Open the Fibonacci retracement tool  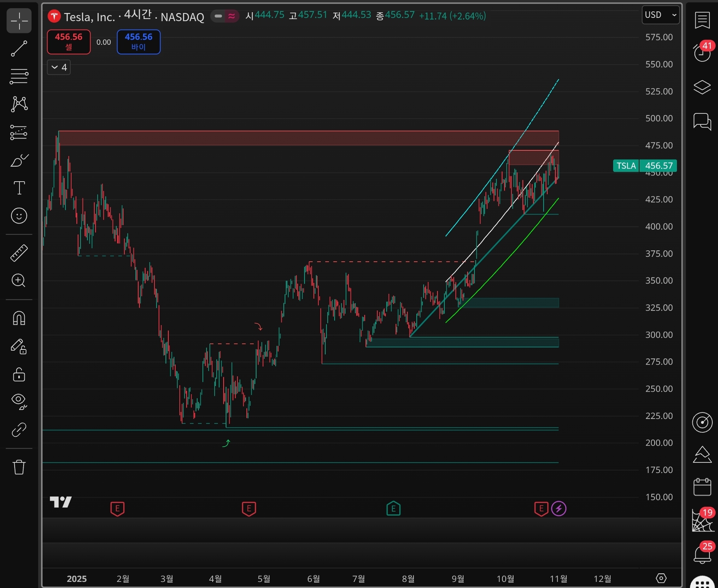pos(19,76)
